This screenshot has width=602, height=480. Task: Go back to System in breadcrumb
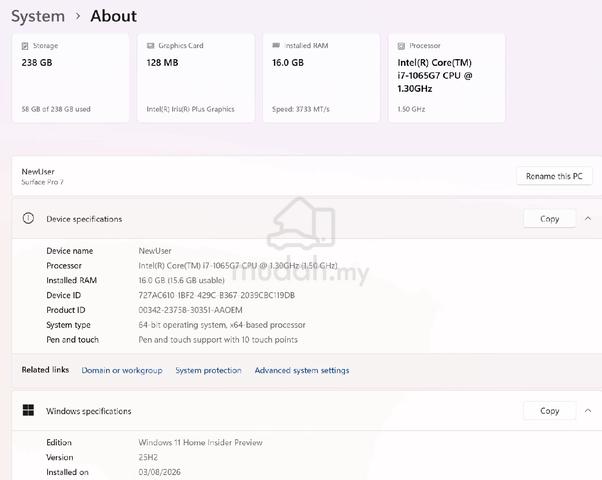point(38,16)
